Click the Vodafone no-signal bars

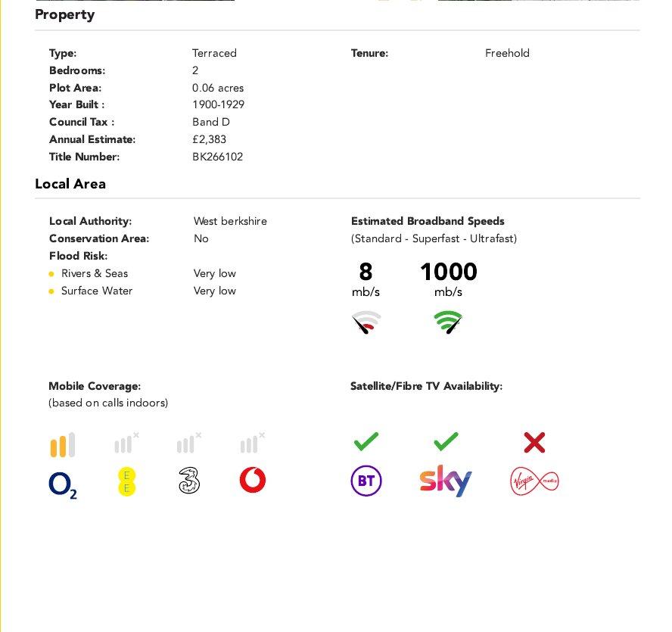[x=253, y=443]
